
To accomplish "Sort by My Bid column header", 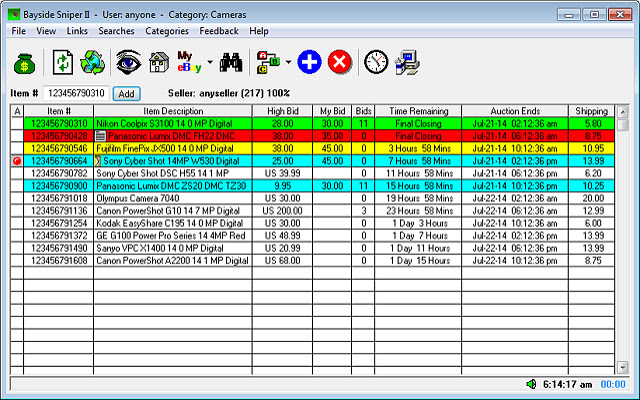I will (332, 111).
